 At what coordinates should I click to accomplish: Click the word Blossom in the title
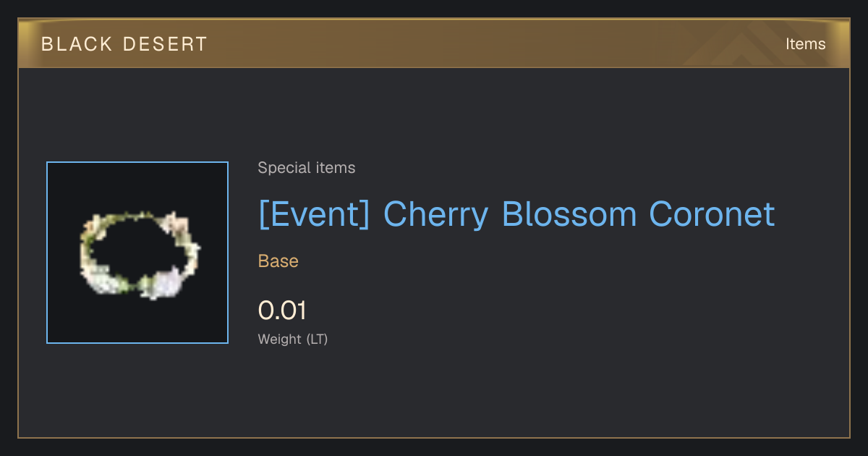click(x=569, y=214)
